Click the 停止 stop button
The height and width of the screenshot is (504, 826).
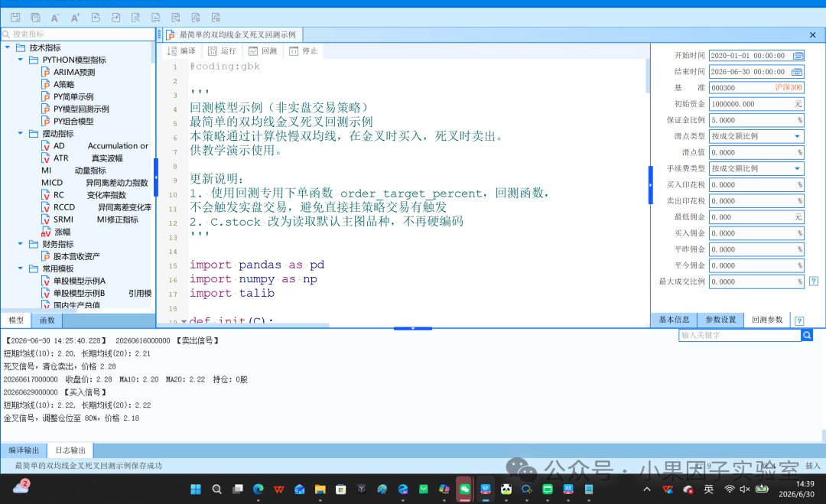coord(304,50)
